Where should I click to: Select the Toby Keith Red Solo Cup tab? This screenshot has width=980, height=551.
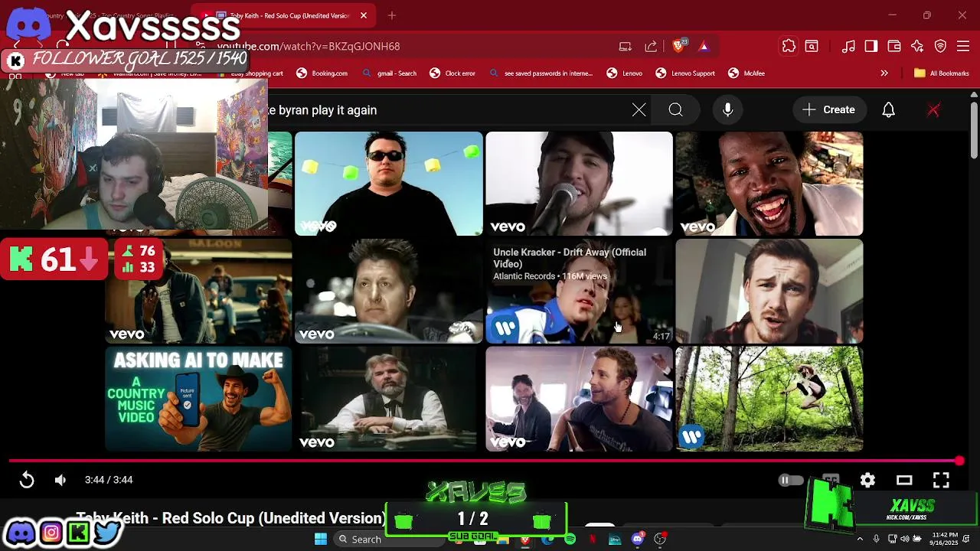tap(283, 15)
